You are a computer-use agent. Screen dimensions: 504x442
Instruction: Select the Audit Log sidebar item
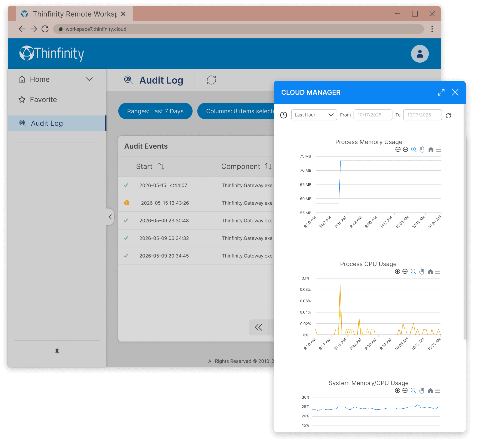(x=57, y=123)
